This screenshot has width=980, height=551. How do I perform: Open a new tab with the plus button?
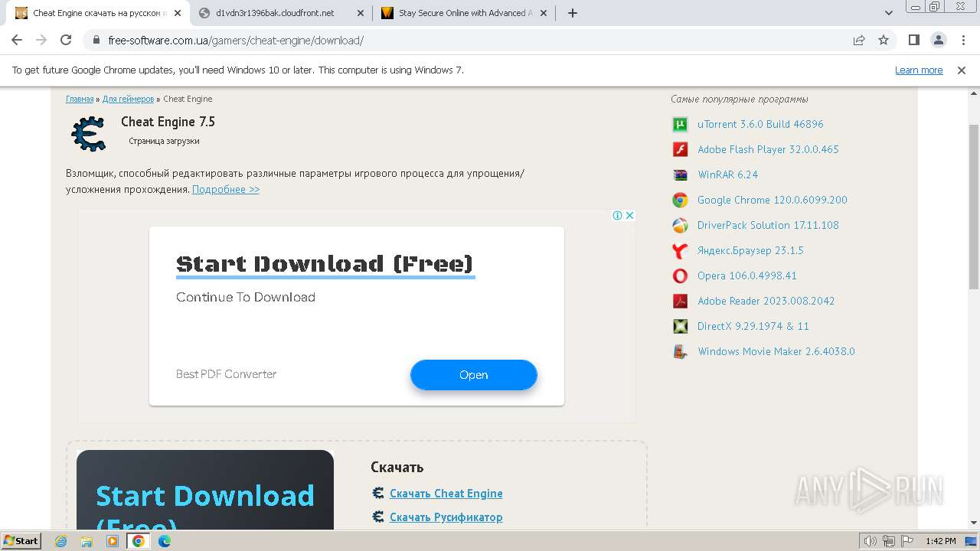click(x=572, y=13)
